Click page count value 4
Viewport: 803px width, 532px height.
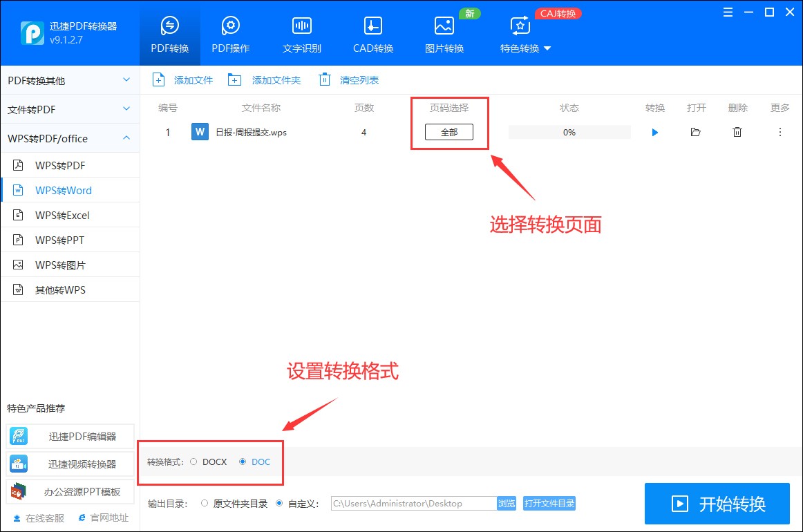click(x=363, y=133)
